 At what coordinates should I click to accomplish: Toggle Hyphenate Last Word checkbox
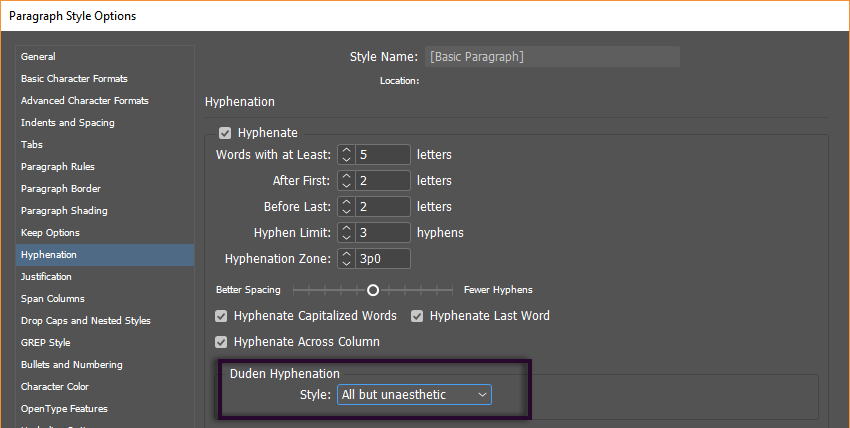(417, 316)
